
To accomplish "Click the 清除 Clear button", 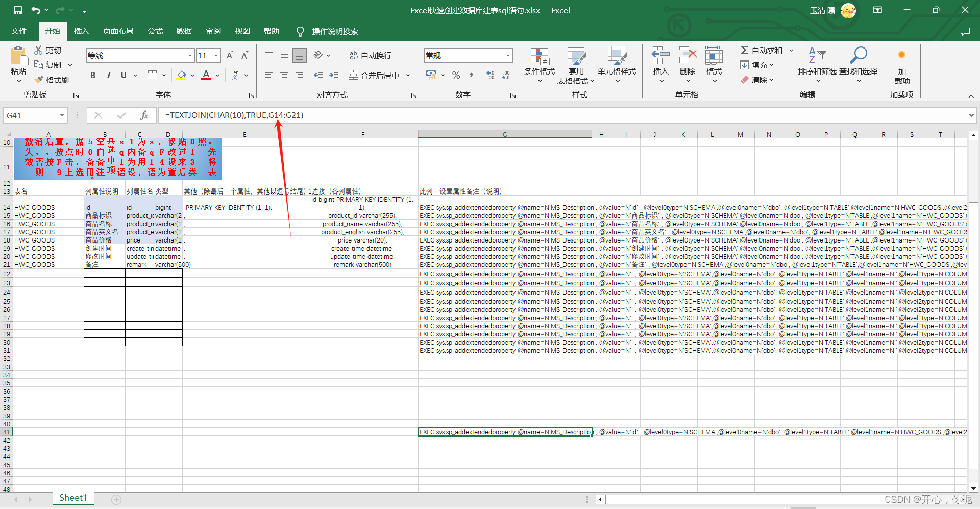I will point(757,80).
